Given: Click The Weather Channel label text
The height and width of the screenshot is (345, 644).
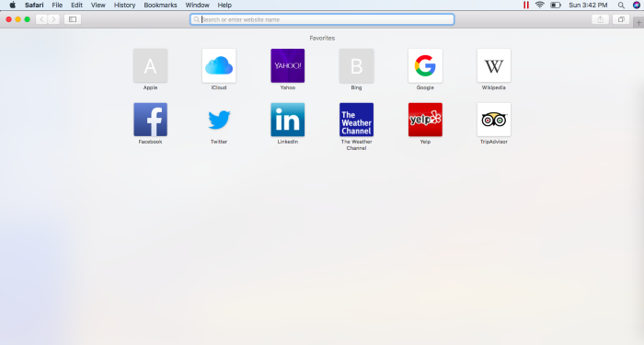Looking at the screenshot, I should pos(357,145).
